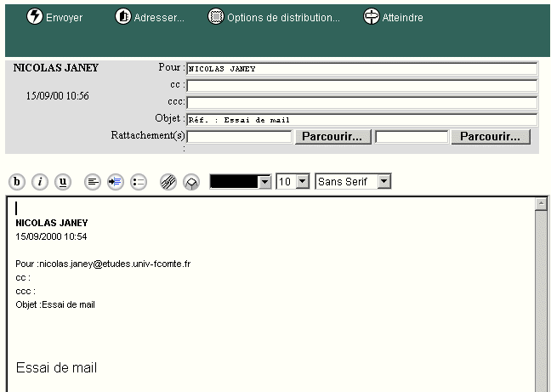Open the text color dropdown

click(x=264, y=182)
